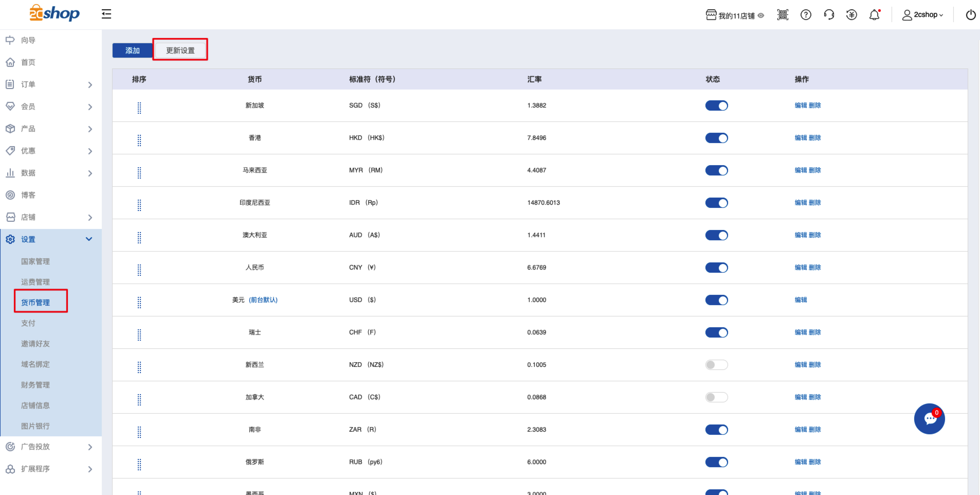Open 邀请好友 submenu item
This screenshot has height=495, width=980.
point(35,344)
